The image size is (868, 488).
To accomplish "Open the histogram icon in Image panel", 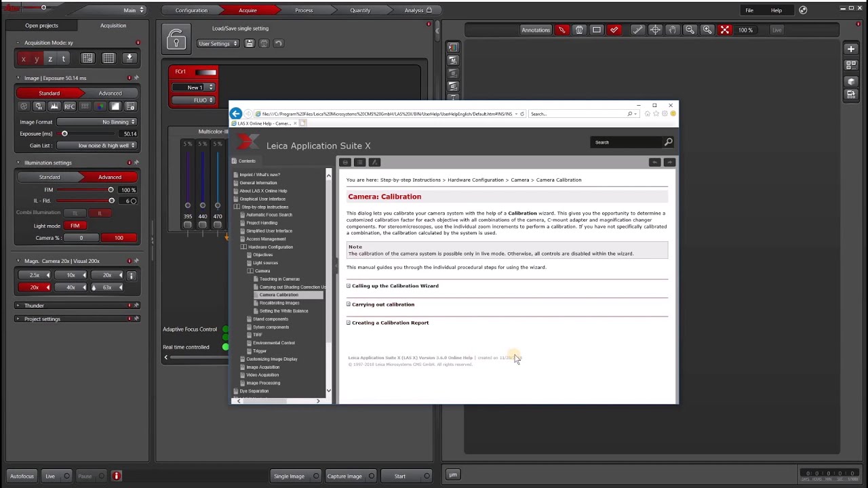I will 54,106.
